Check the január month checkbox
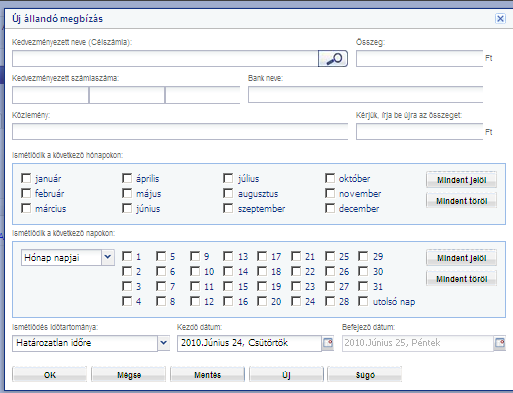The image size is (513, 393). tap(26, 178)
